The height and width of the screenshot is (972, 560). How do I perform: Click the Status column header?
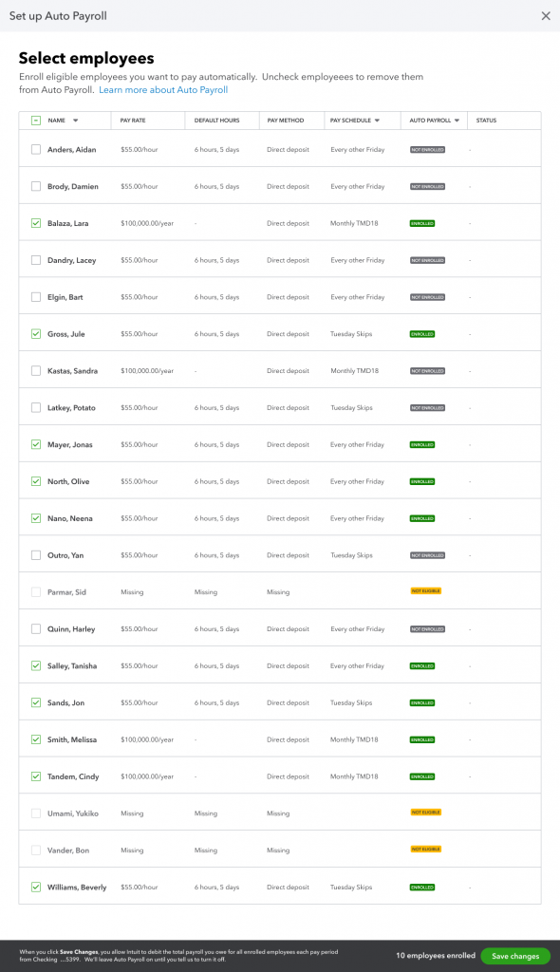click(x=486, y=121)
